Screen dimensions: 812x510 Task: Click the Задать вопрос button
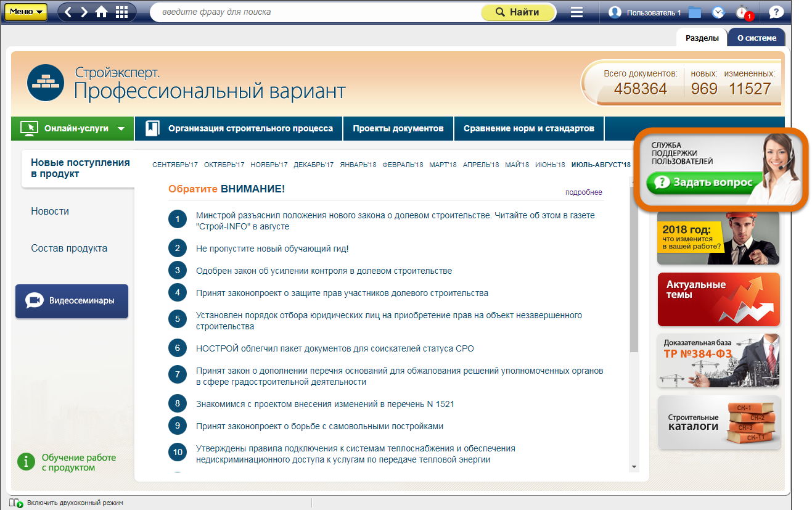coord(704,183)
